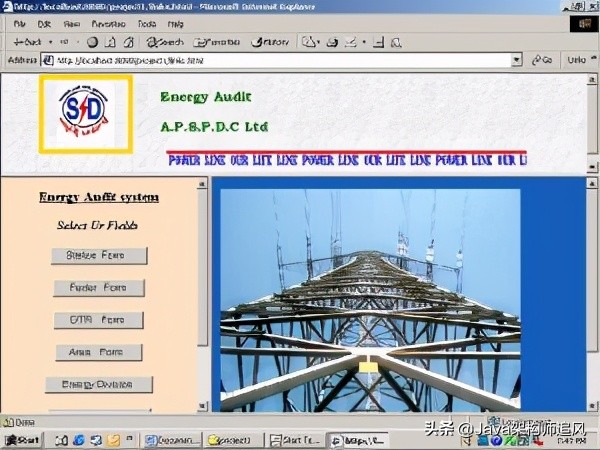This screenshot has width=600, height=450.
Task: Click the Forward arrow in the browser toolbar
Action: 64,42
